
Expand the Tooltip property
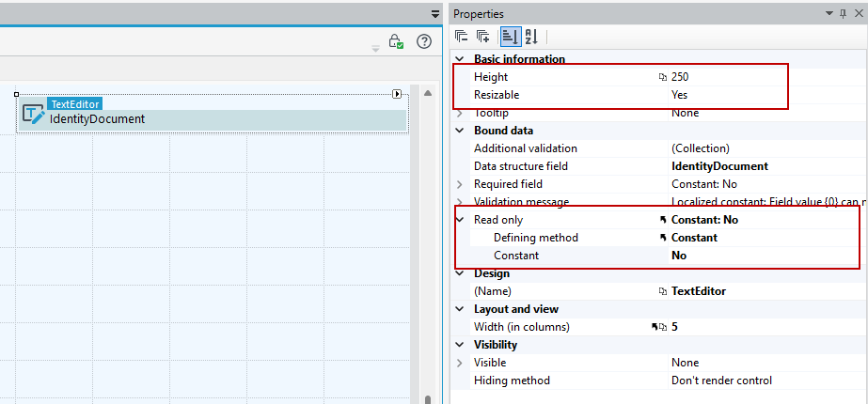coord(459,113)
